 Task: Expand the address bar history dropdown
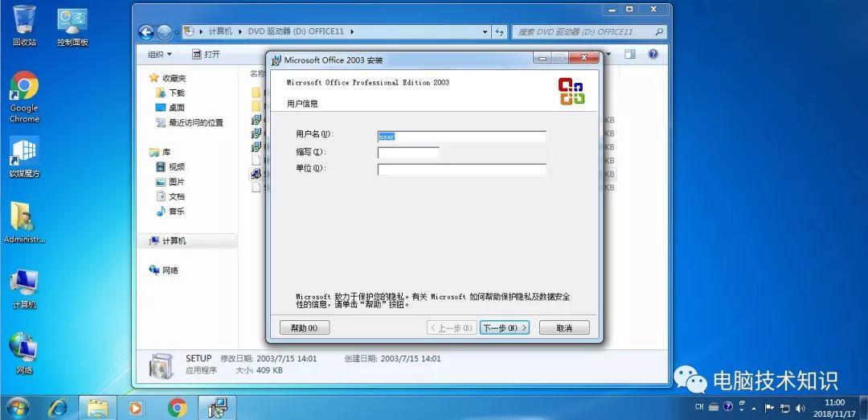tap(485, 32)
